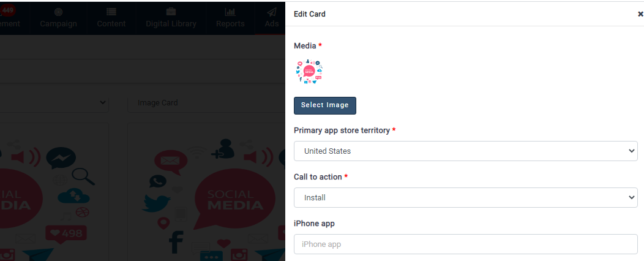Click the selected media thumbnail image
The image size is (644, 261).
pyautogui.click(x=309, y=72)
